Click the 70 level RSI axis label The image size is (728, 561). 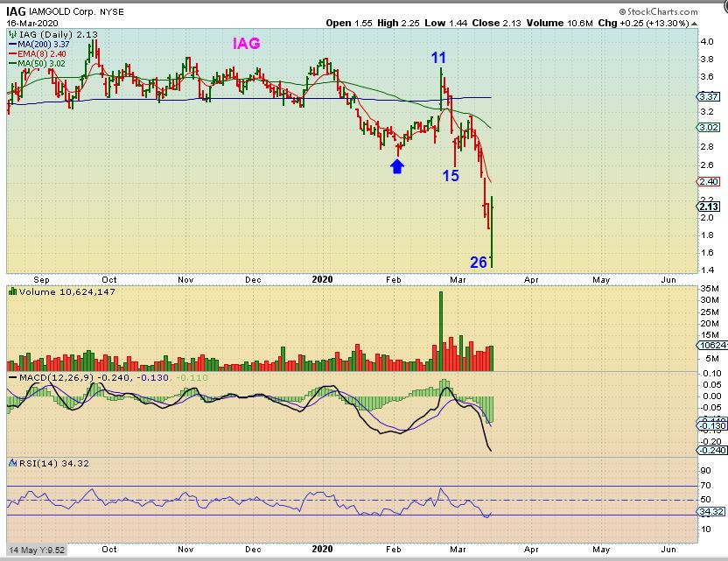click(705, 486)
